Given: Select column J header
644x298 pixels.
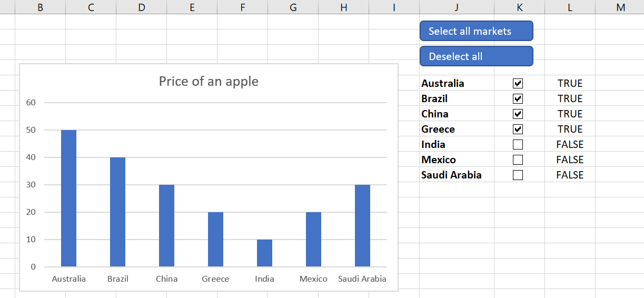Looking at the screenshot, I should click(456, 7).
